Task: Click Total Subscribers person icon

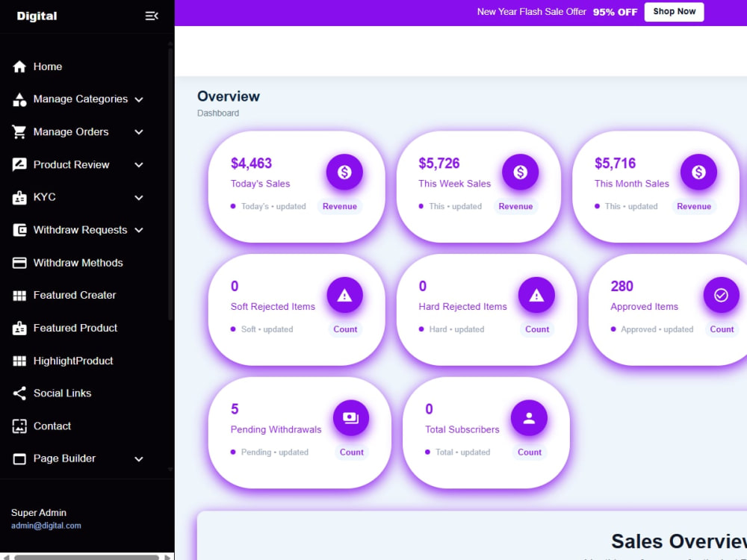Action: [529, 418]
